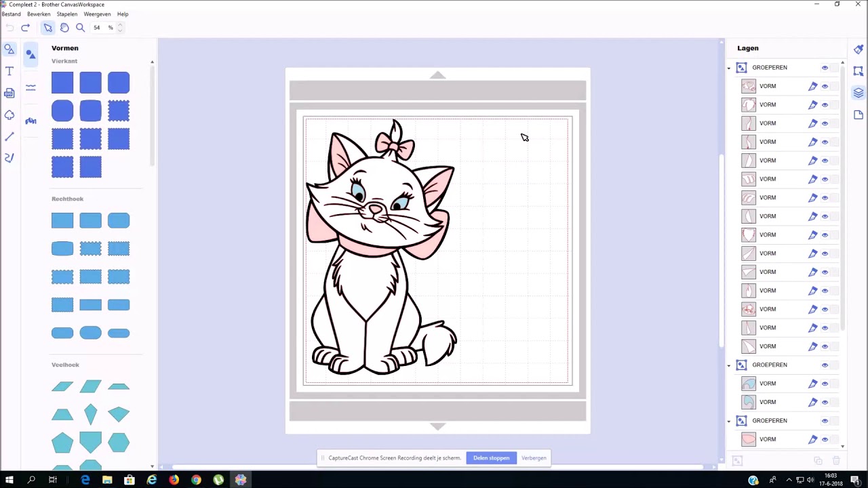This screenshot has height=488, width=868.
Task: Click the Redo arrow in the toolbar
Action: point(26,28)
